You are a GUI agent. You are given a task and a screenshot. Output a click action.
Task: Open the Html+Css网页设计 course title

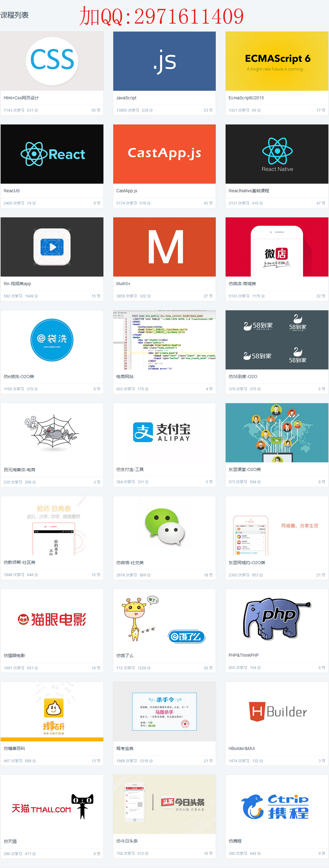tap(21, 98)
